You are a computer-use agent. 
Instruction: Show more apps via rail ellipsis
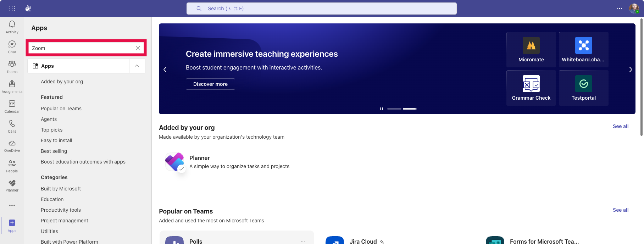(x=12, y=205)
